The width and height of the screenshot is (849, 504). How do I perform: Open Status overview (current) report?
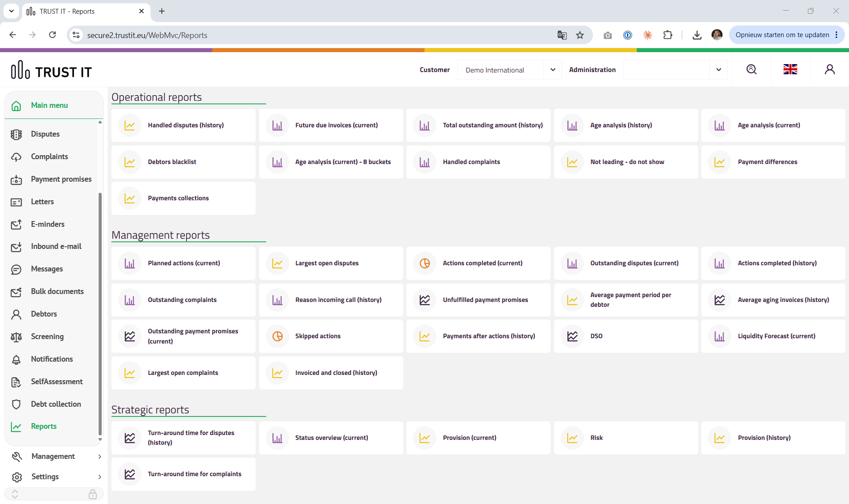[331, 438]
